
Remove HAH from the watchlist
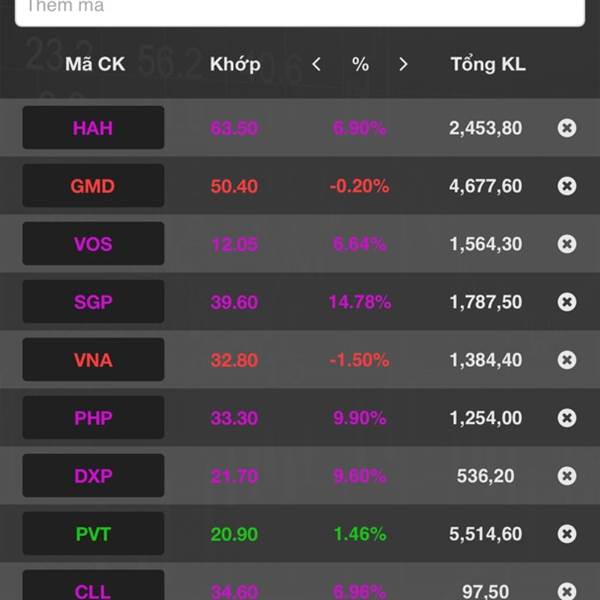click(567, 128)
